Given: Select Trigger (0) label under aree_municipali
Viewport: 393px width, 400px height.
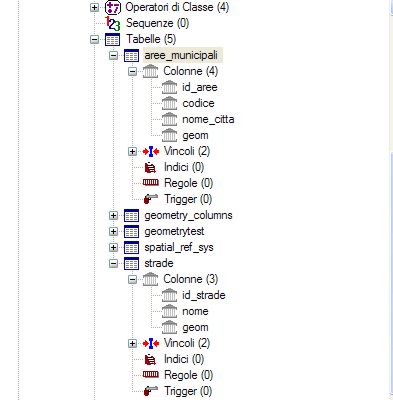Looking at the screenshot, I should coord(188,199).
